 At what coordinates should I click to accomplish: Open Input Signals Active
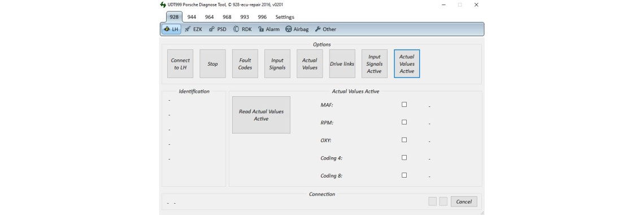[375, 64]
